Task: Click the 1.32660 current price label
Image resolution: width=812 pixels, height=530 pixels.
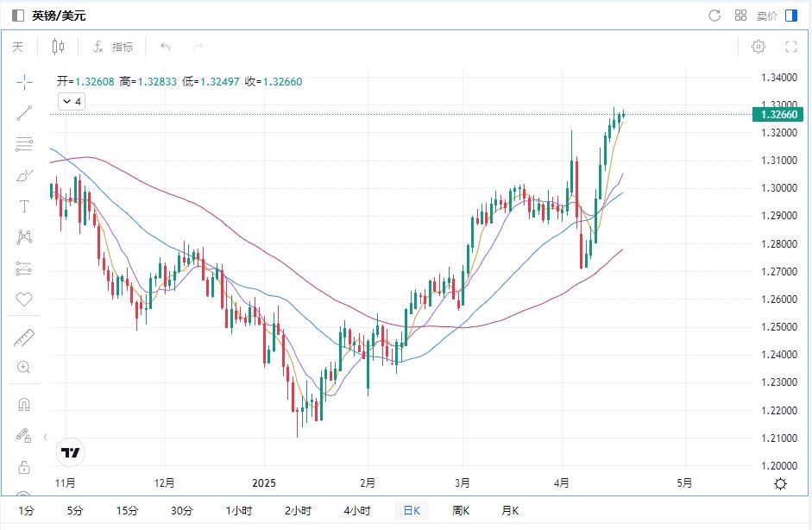Action: coord(777,114)
